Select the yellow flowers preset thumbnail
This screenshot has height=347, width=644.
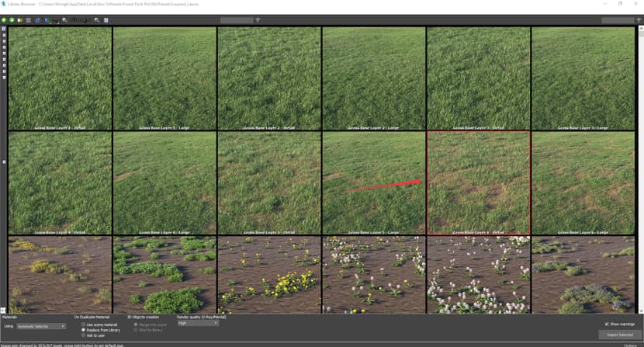click(x=268, y=276)
